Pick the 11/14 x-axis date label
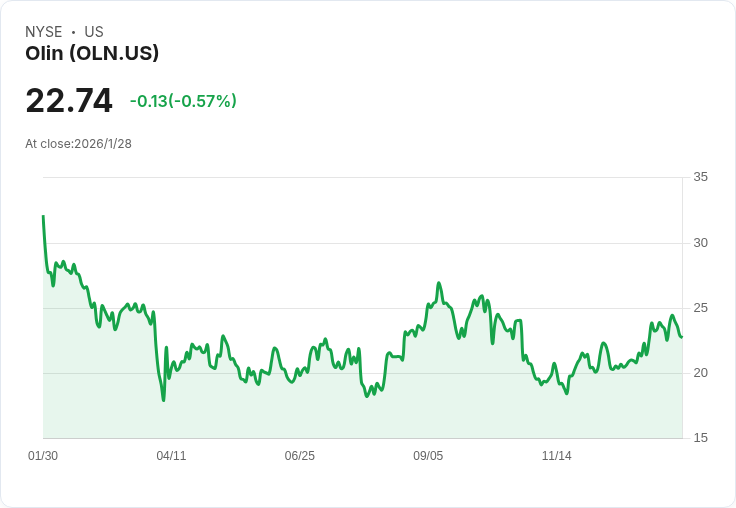The width and height of the screenshot is (736, 508). (556, 456)
